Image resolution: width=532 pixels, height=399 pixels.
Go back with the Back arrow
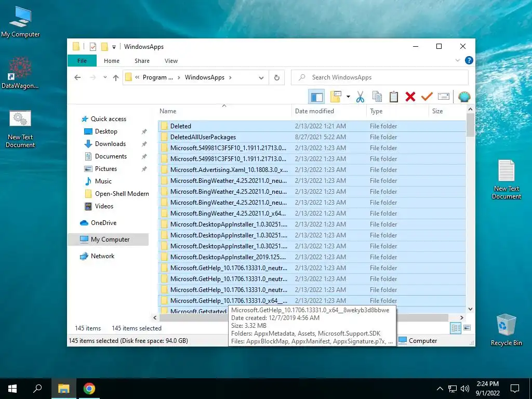pos(77,77)
